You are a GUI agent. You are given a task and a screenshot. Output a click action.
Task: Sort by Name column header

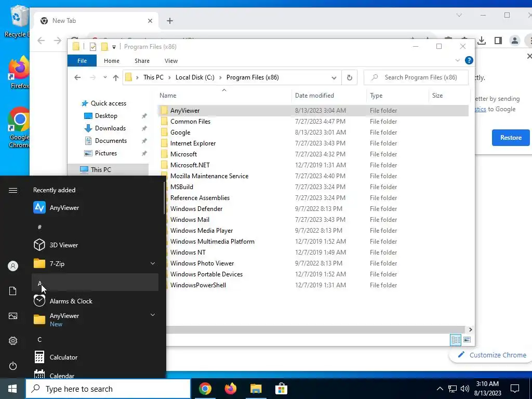(x=224, y=96)
